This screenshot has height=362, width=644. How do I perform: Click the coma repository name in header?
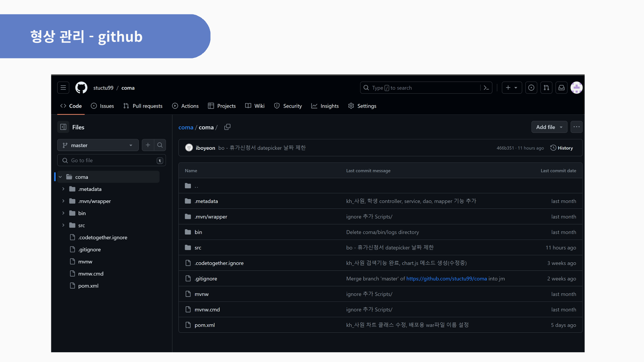[128, 88]
